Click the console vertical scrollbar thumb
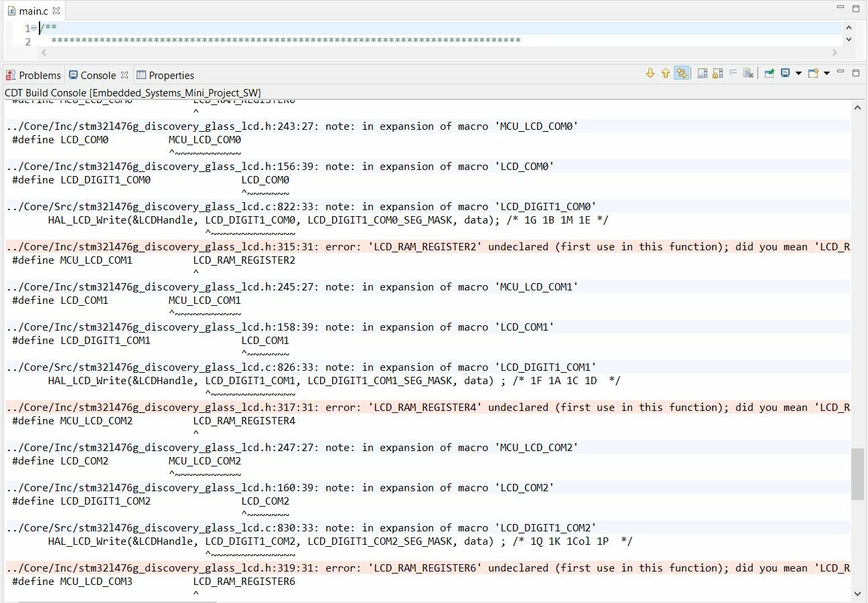This screenshot has width=868, height=603. tap(857, 474)
